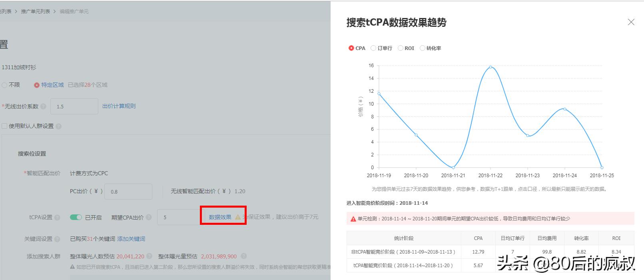Click 进入智能竞价阶段时间 2018-11-14 text
644x280 pixels.
[387, 203]
